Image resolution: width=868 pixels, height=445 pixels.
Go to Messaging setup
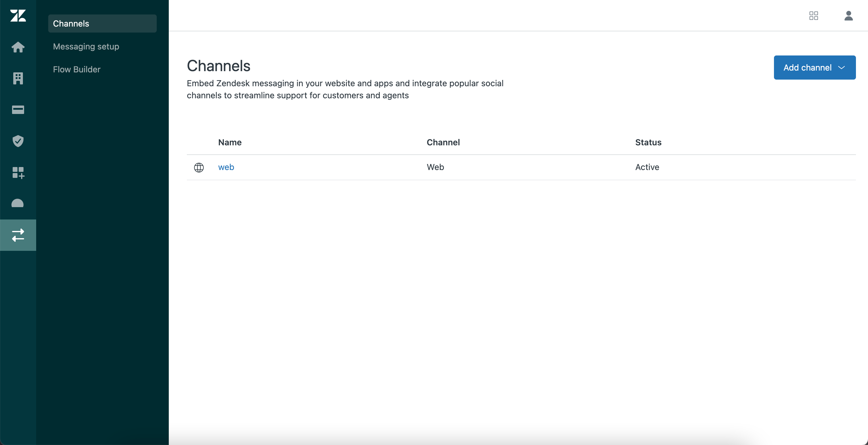click(86, 46)
